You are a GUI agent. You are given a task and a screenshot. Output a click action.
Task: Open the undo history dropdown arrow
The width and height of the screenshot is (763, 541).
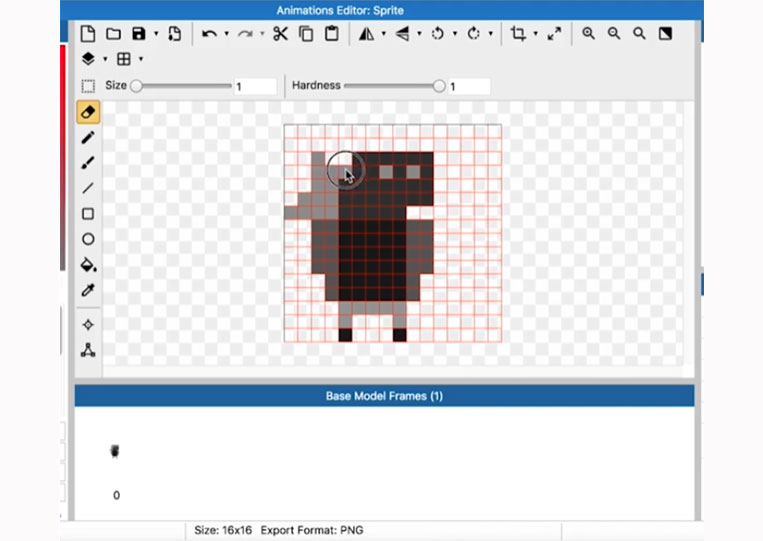pyautogui.click(x=226, y=34)
